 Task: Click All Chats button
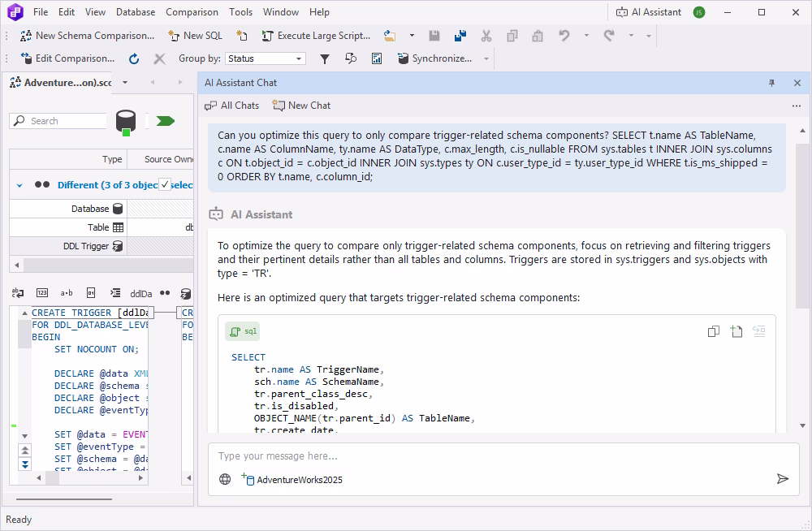click(x=231, y=106)
